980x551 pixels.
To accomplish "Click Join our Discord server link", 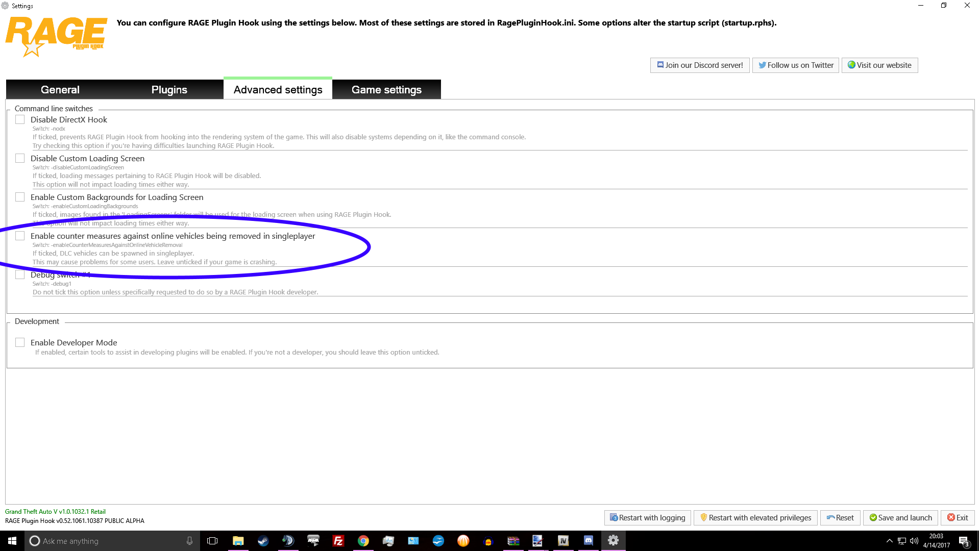I will coord(699,65).
